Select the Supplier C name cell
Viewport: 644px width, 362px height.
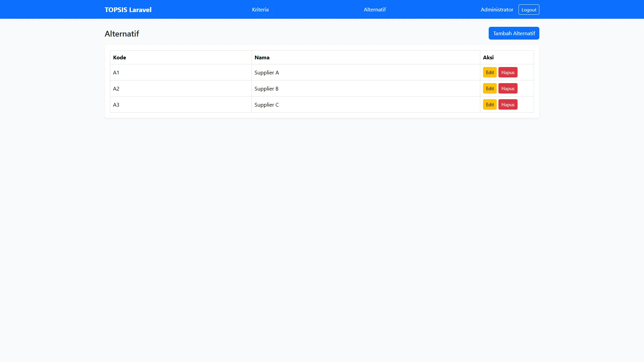pos(366,105)
